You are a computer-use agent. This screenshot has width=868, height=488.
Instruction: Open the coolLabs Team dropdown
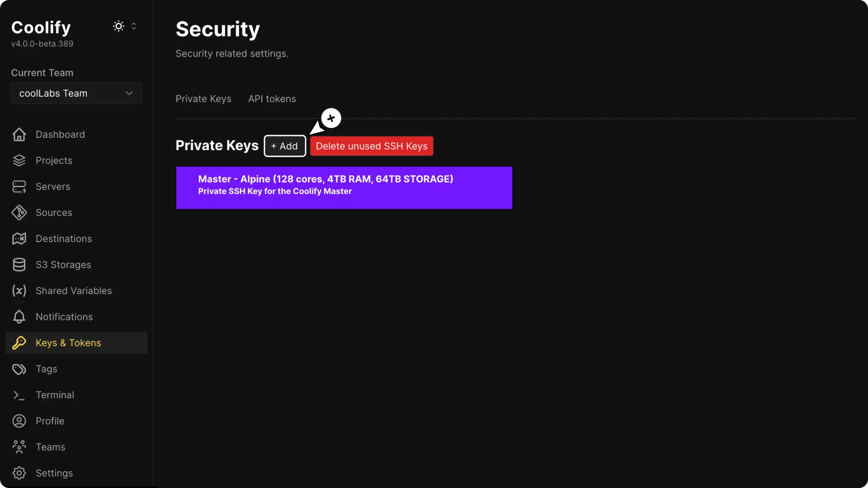76,94
